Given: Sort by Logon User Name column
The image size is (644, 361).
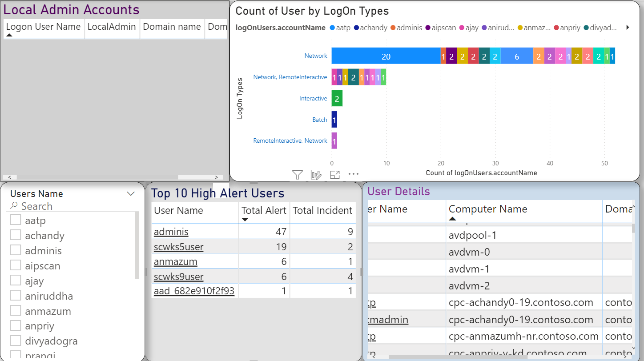Looking at the screenshot, I should (x=44, y=27).
